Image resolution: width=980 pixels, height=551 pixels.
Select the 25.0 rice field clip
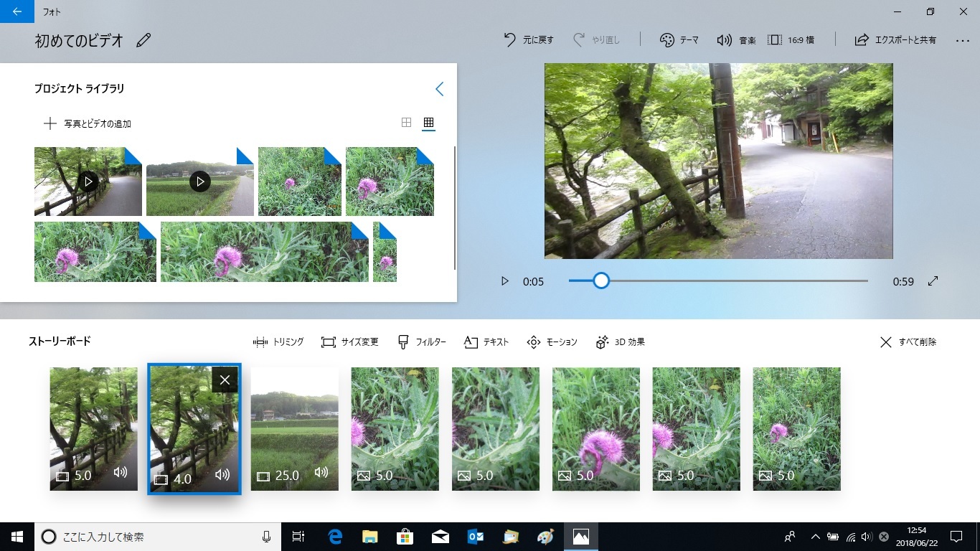294,429
